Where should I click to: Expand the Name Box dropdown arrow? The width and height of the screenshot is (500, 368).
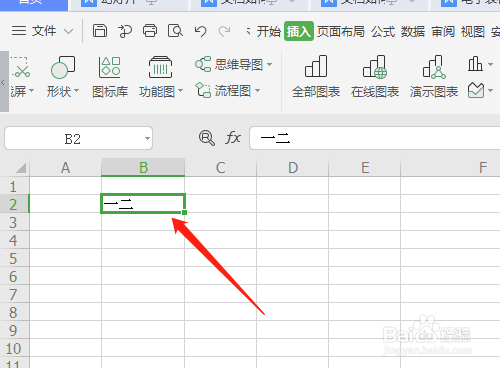(x=147, y=138)
